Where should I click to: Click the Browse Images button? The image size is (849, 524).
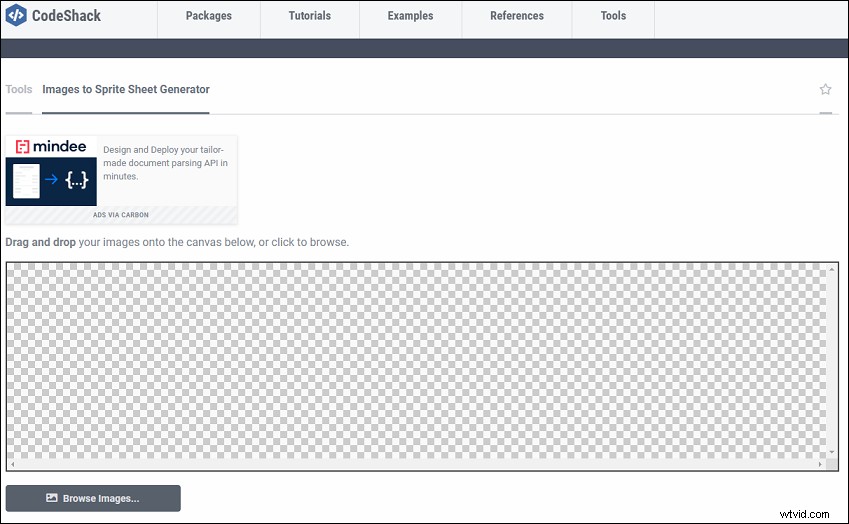(x=93, y=498)
